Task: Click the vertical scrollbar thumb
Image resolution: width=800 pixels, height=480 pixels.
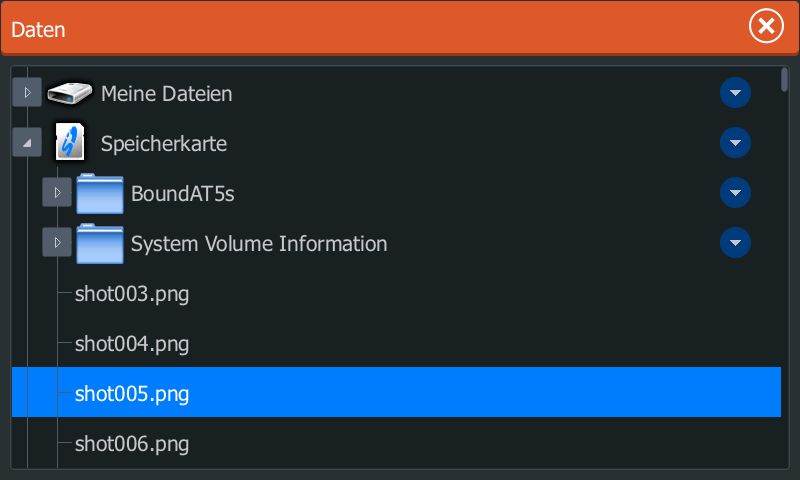Action: coord(784,80)
